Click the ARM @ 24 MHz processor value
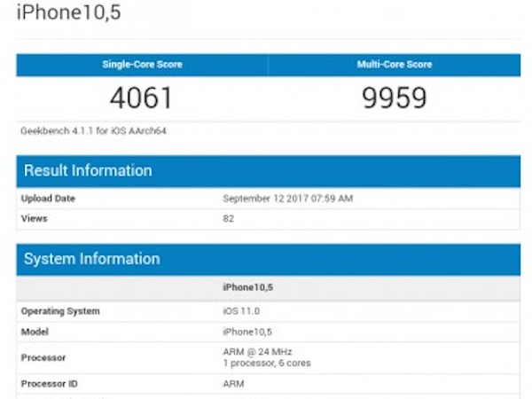The image size is (532, 399). [257, 352]
